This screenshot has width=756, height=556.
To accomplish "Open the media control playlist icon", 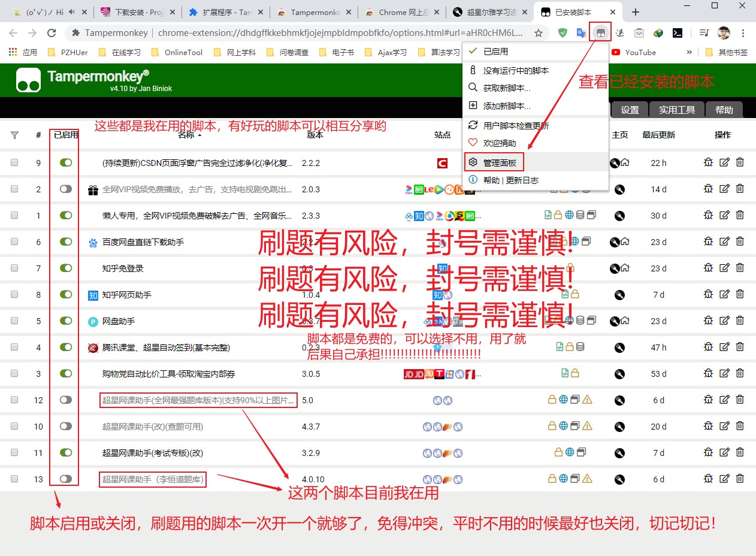I will [x=704, y=33].
